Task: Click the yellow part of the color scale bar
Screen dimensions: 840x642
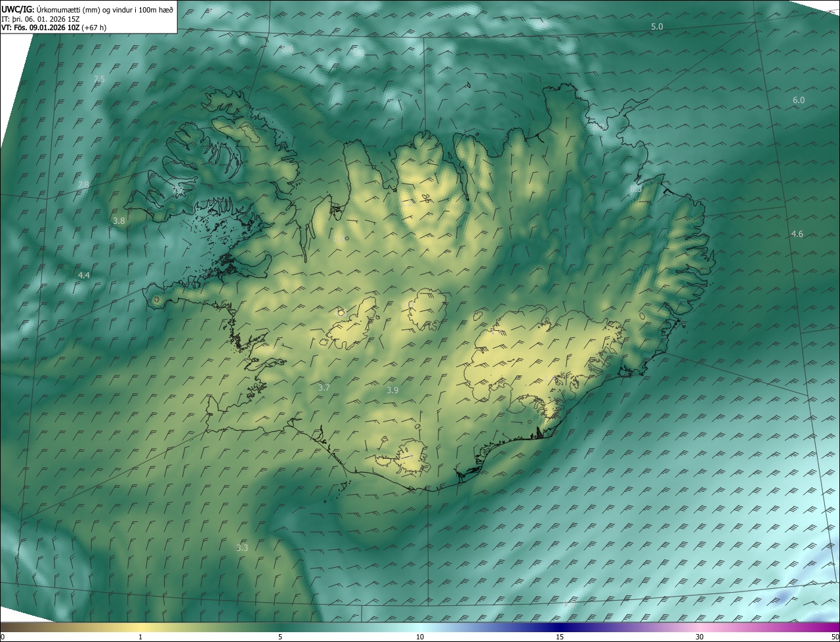Action: (x=140, y=627)
